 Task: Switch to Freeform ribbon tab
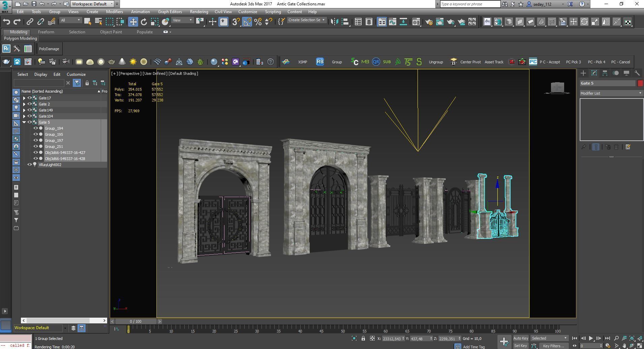(46, 32)
